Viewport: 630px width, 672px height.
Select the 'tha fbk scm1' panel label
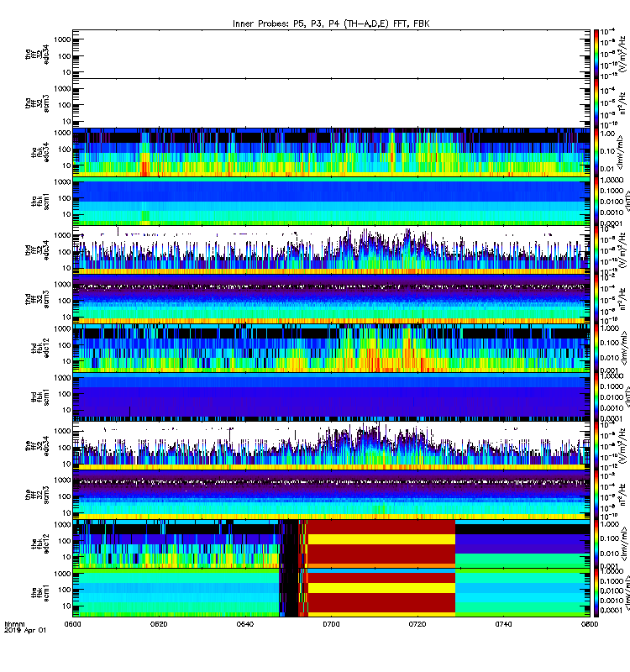pos(40,202)
